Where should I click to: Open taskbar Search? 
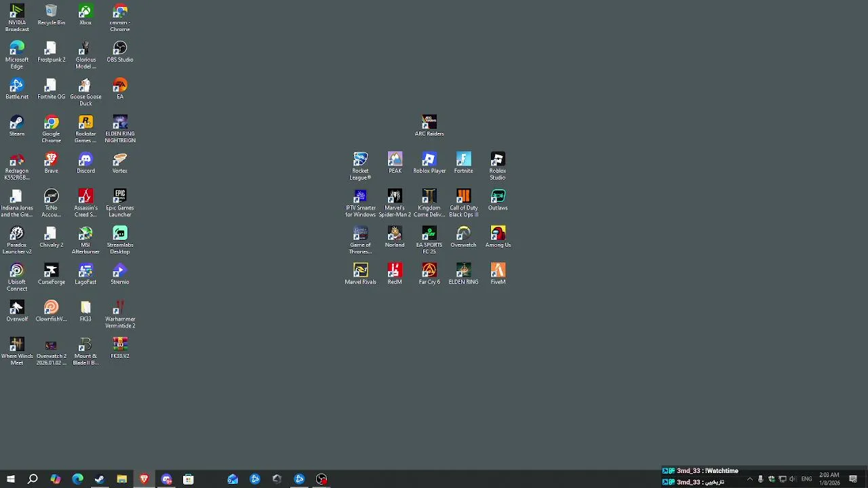tap(33, 479)
